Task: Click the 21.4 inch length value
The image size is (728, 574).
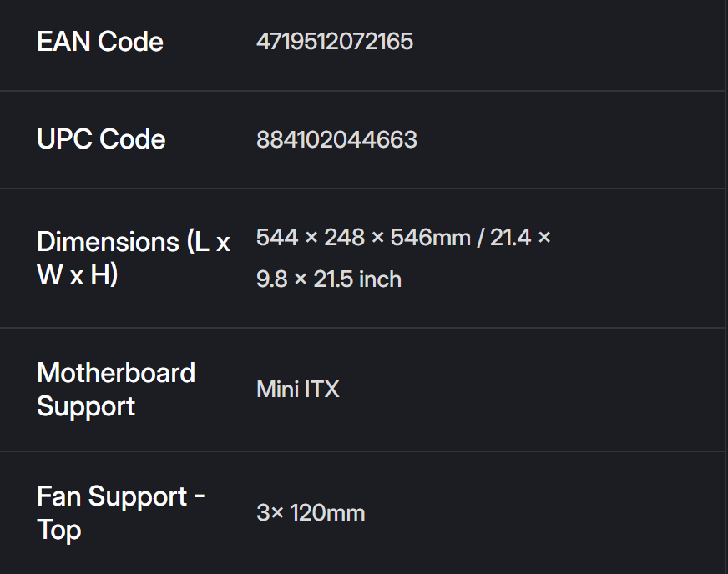Action: pyautogui.click(x=510, y=238)
